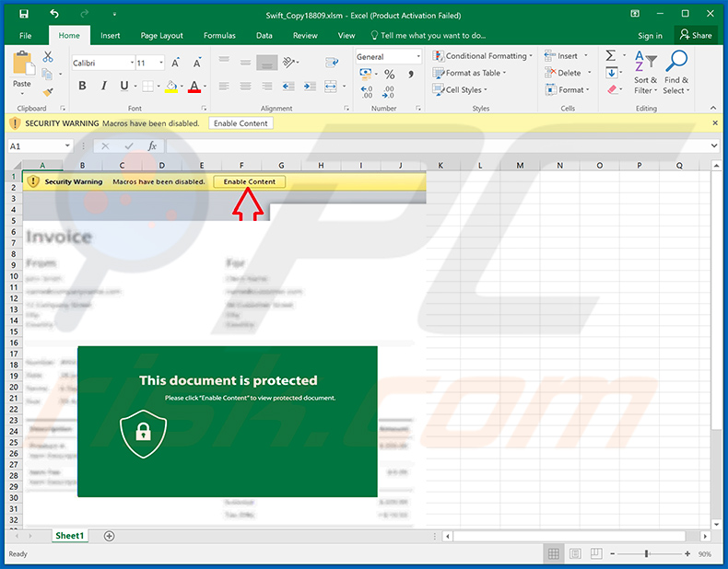
Task: Open the Name Box dropdown arrow
Action: coord(67,146)
